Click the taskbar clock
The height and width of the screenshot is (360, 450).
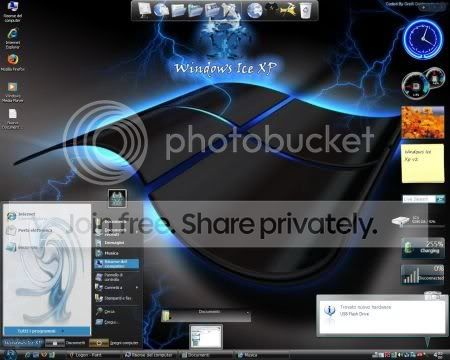(x=439, y=355)
